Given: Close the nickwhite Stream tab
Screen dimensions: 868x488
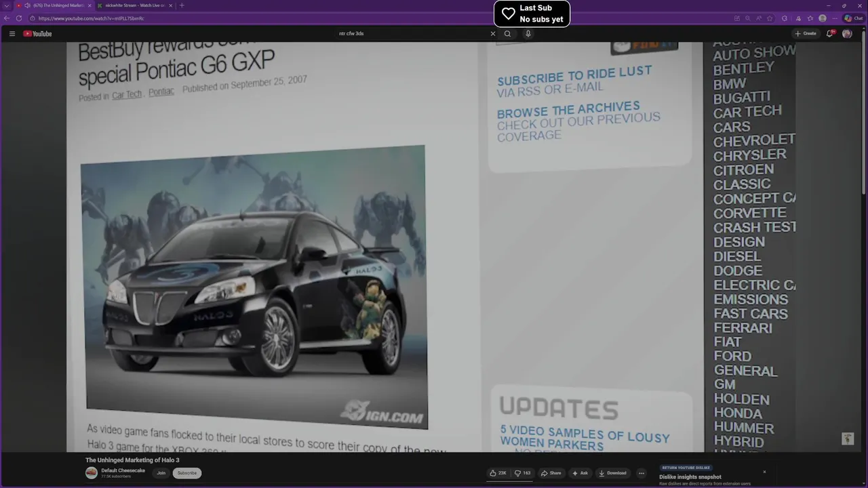Looking at the screenshot, I should click(170, 5).
